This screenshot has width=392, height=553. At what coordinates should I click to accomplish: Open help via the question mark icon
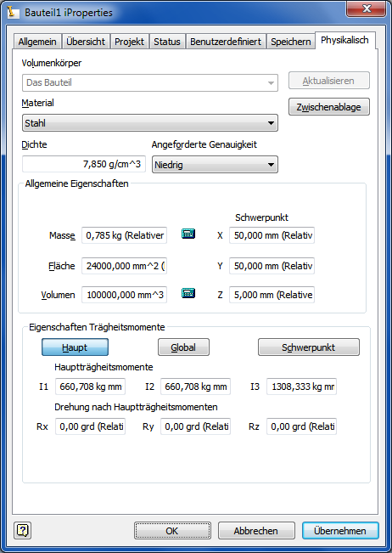click(x=23, y=530)
